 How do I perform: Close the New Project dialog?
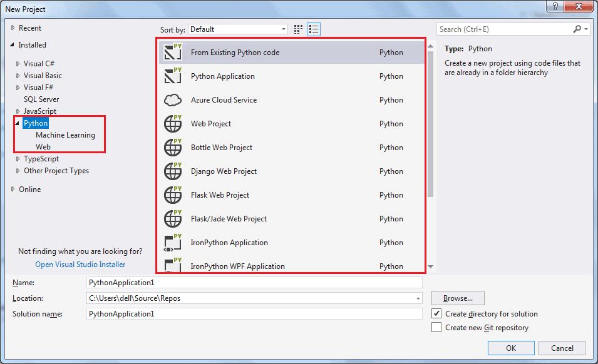(x=579, y=6)
